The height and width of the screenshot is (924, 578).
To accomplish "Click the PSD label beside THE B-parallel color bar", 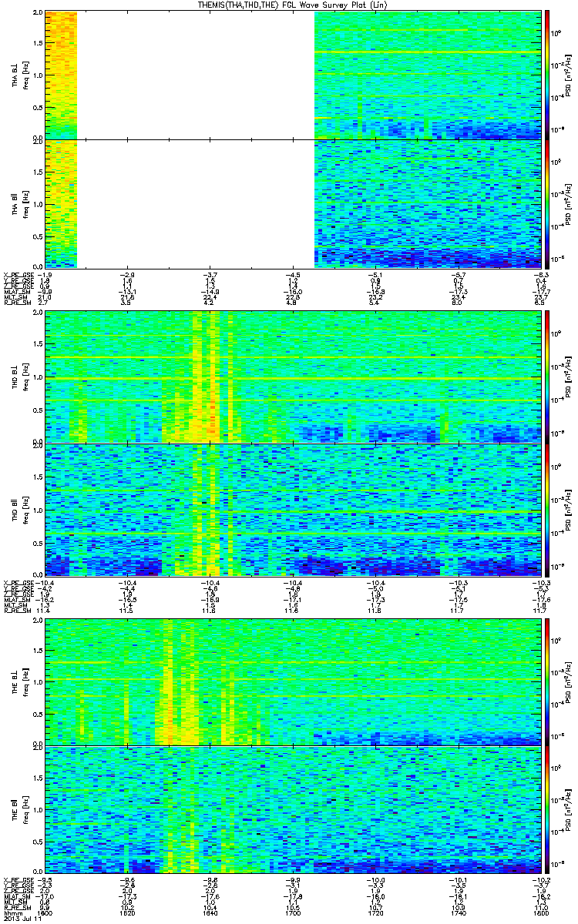I will tap(568, 809).
